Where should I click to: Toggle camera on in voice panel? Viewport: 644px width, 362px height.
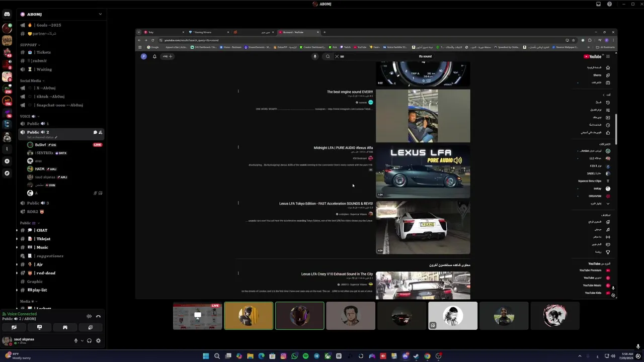(x=14, y=327)
